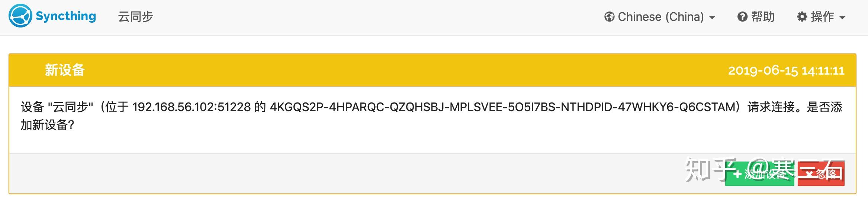Image resolution: width=868 pixels, height=205 pixels.
Task: Click the Syncthing brand name text
Action: (66, 16)
